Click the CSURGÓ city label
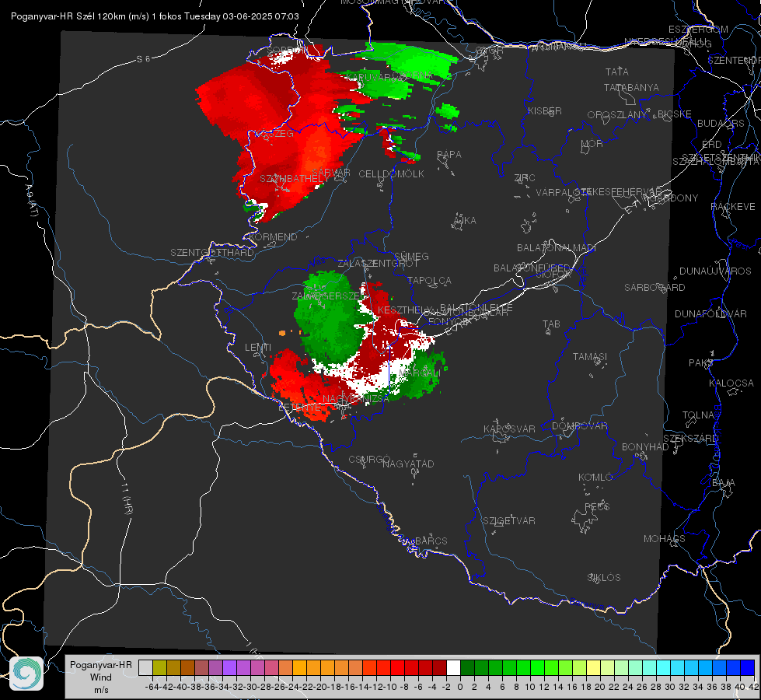 pyautogui.click(x=369, y=460)
